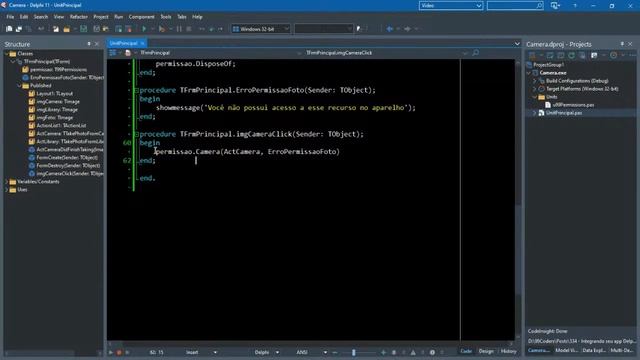Screen dimensions: 640x360
Task: Expand the UnitPrincipal.pas node in Projects
Action: (x=535, y=113)
